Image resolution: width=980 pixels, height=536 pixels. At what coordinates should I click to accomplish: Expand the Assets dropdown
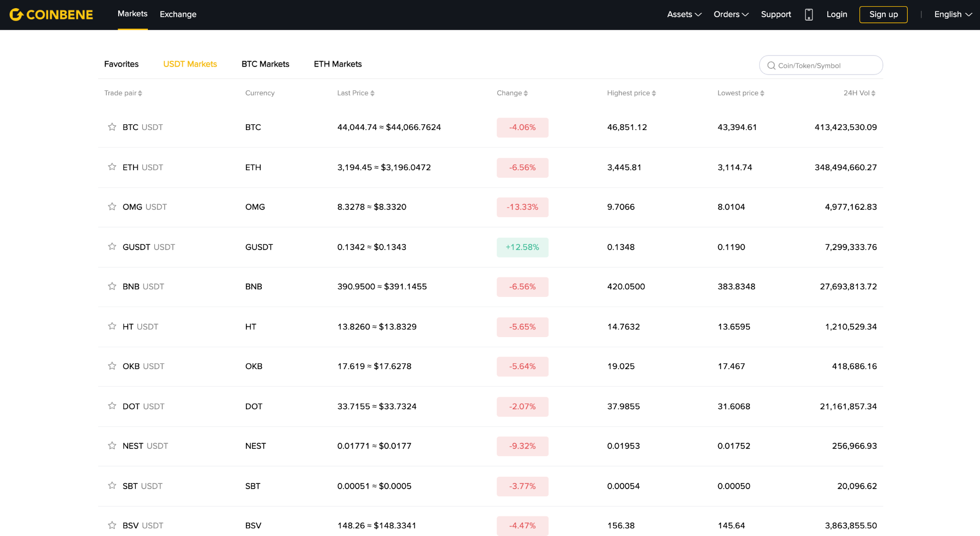point(684,14)
